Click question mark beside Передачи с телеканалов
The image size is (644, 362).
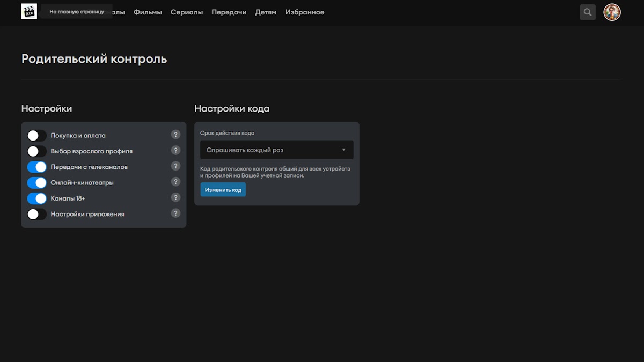pyautogui.click(x=175, y=166)
